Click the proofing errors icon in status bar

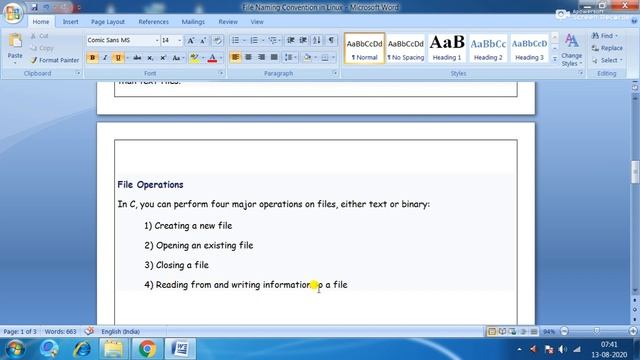[x=89, y=331]
